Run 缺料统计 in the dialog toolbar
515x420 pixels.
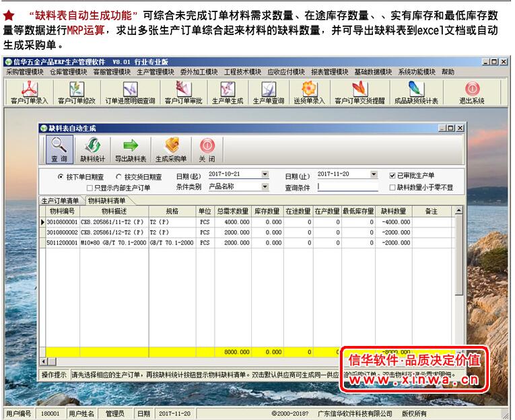click(x=92, y=150)
